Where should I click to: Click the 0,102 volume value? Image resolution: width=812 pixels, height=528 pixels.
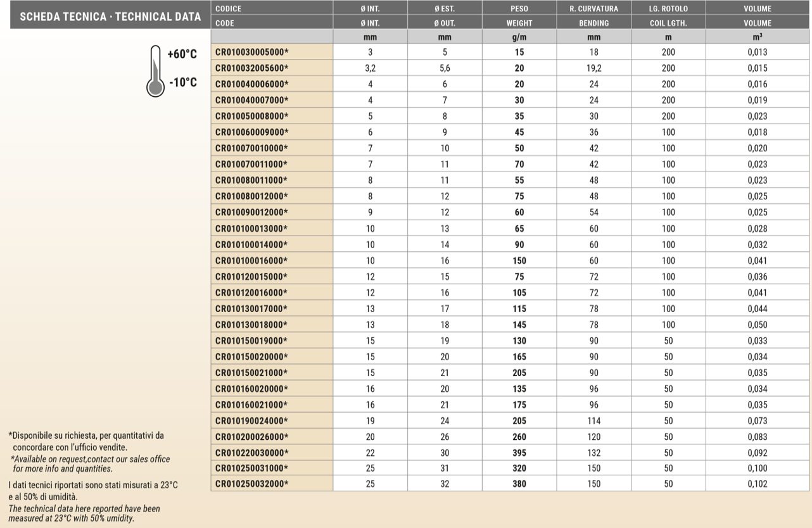click(757, 484)
